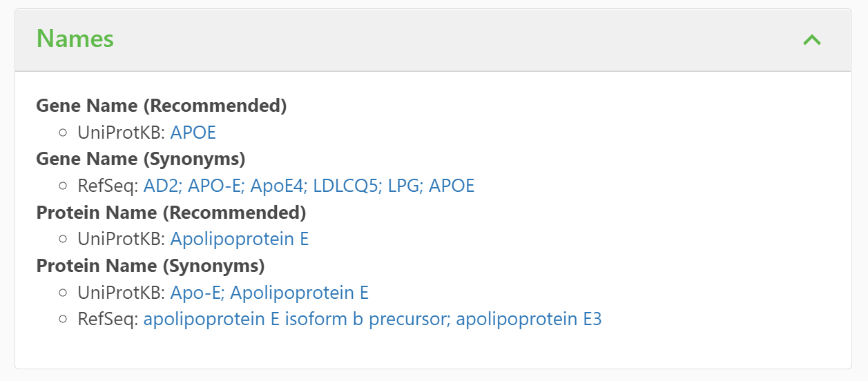Open APOE link under Gene Name (Recommended)
The image size is (868, 381).
point(193,133)
